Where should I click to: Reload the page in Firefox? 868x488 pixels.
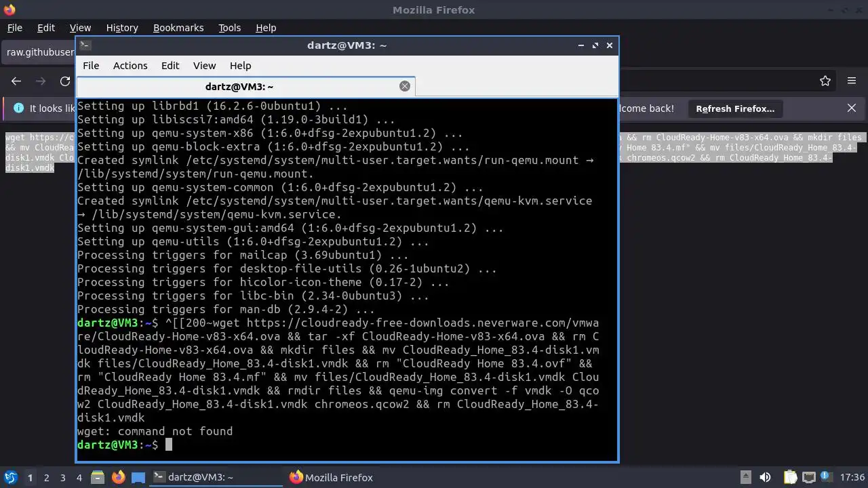click(65, 81)
